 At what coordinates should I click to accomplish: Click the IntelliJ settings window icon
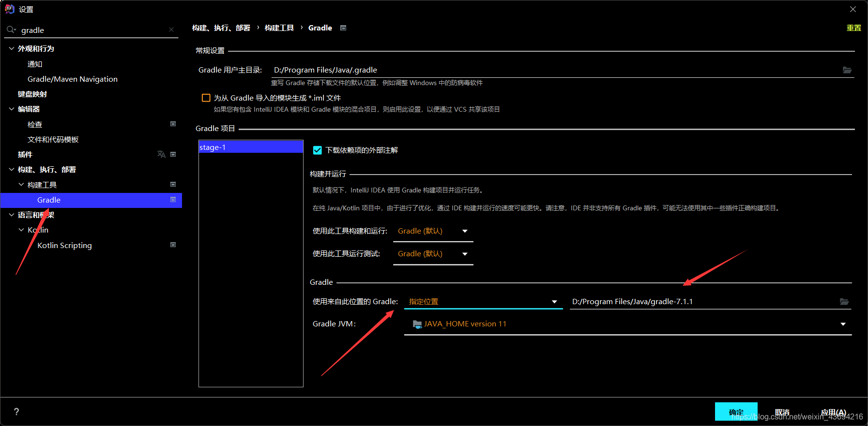point(10,9)
